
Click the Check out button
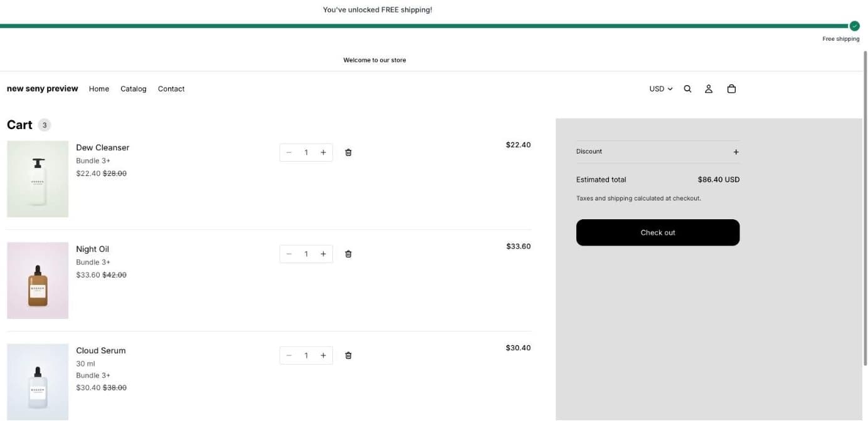658,232
